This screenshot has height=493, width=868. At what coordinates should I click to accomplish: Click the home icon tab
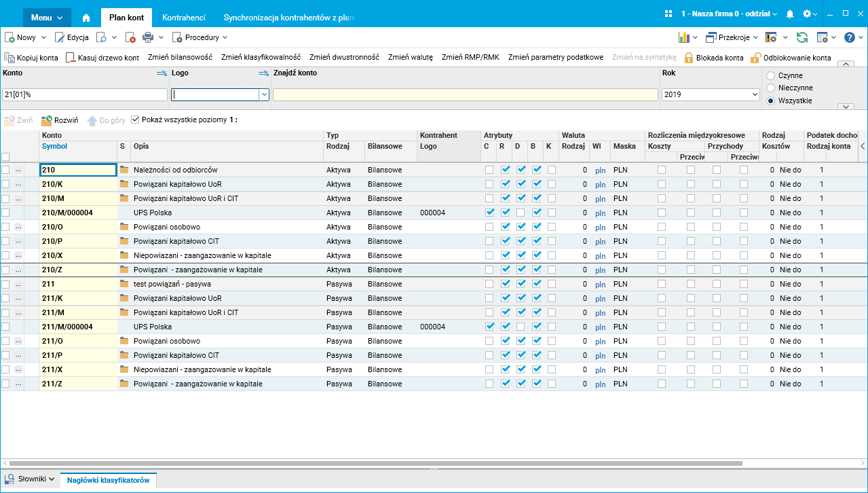[86, 18]
